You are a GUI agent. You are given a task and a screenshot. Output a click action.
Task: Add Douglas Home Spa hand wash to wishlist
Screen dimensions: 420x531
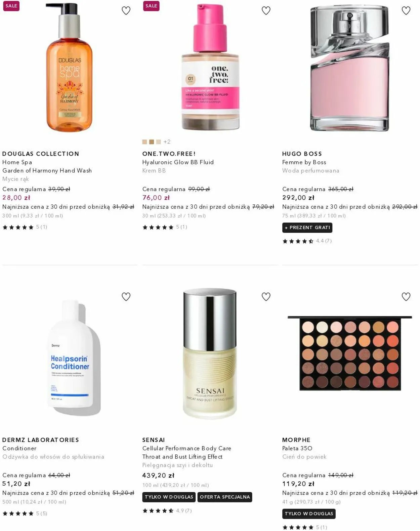point(126,11)
